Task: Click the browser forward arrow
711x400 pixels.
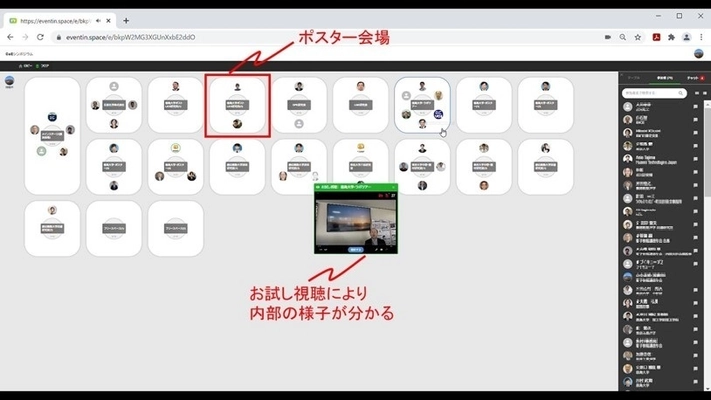Action: [x=25, y=37]
